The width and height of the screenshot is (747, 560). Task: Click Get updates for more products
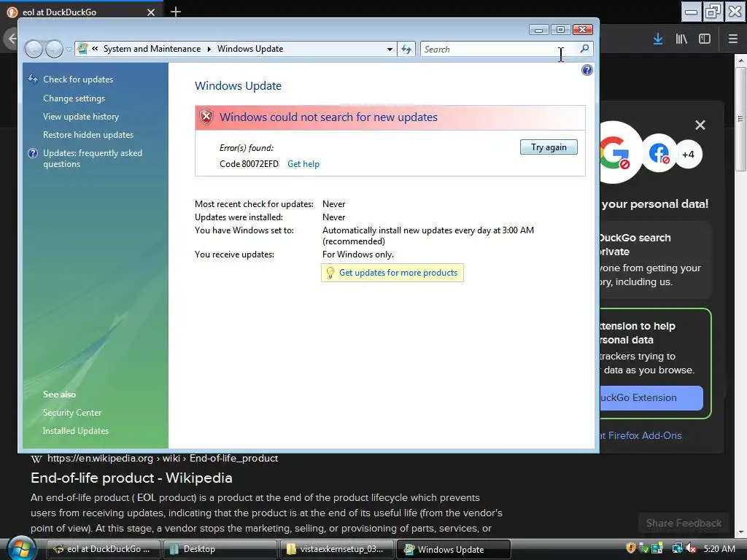[x=398, y=273]
